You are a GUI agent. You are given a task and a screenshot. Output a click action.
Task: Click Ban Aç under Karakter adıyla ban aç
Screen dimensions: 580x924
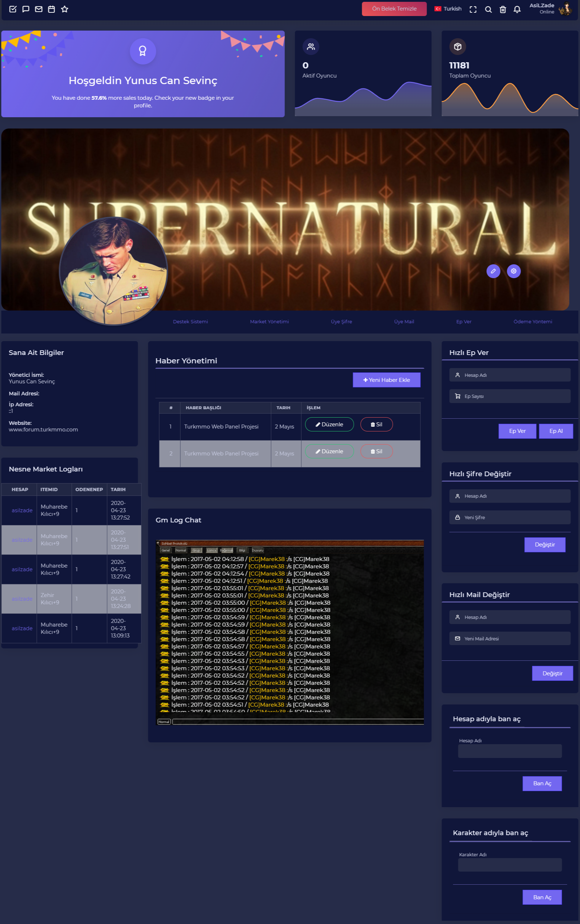[542, 897]
